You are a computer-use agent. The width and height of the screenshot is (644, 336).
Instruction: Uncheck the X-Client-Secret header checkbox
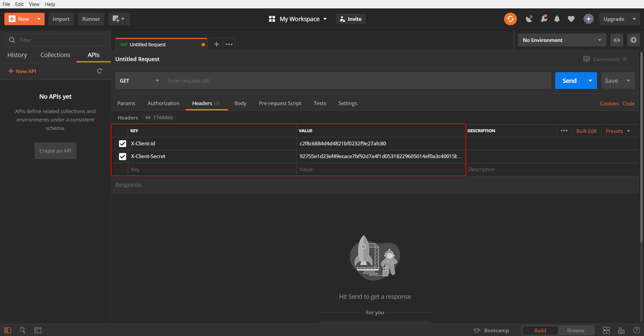122,156
